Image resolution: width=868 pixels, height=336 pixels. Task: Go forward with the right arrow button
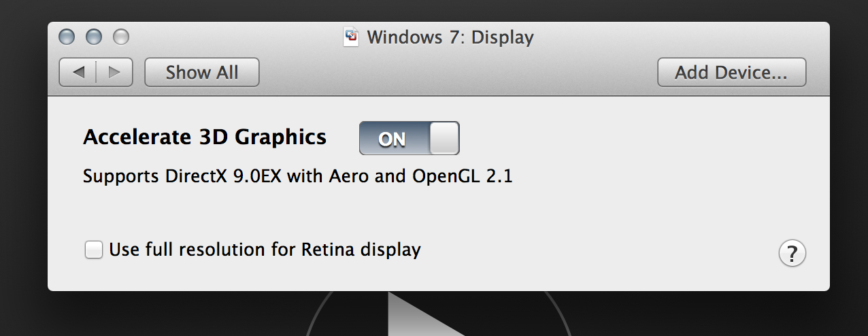(x=114, y=72)
